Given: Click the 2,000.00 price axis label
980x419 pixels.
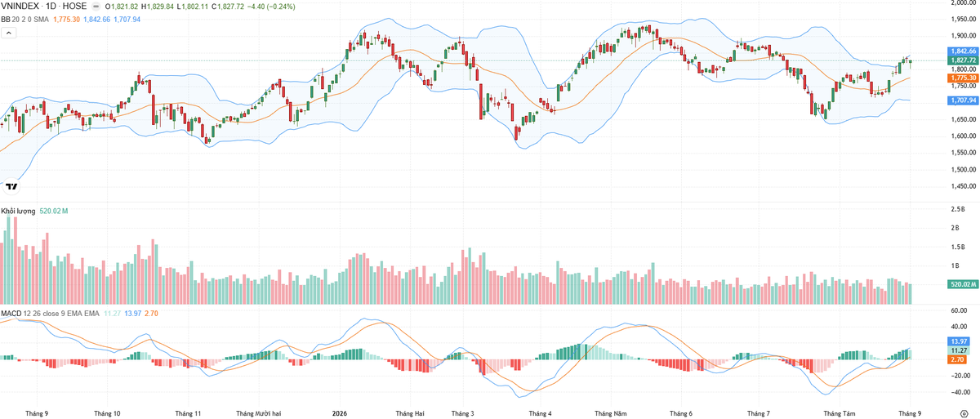Looking at the screenshot, I should [964, 3].
